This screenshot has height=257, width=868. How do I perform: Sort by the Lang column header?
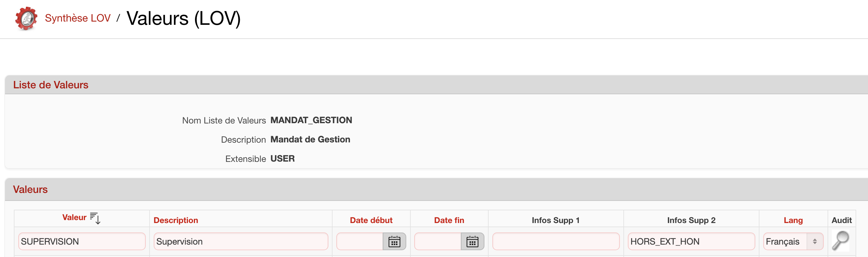[x=793, y=220]
